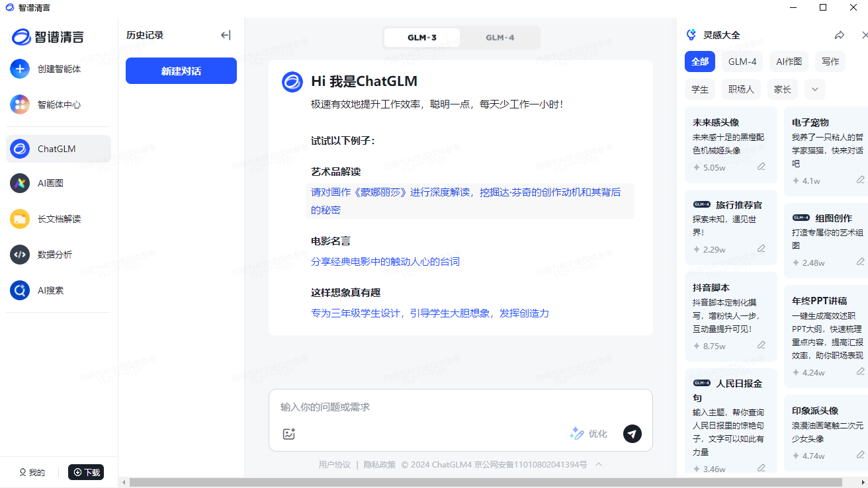Select the GLM-3 model tab
This screenshot has height=488, width=868.
[421, 38]
